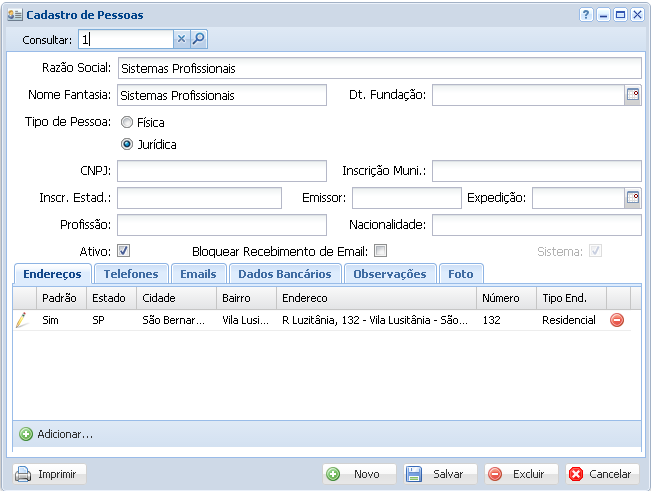Open the Dados Bancários tab
This screenshot has width=651, height=491.
[x=285, y=274]
